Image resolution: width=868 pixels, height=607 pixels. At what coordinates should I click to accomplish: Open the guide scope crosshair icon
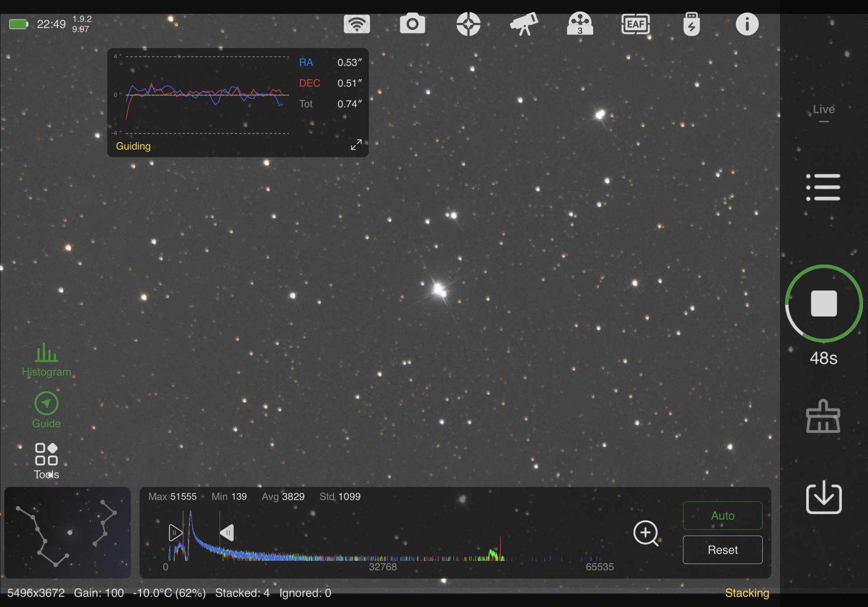click(x=468, y=24)
